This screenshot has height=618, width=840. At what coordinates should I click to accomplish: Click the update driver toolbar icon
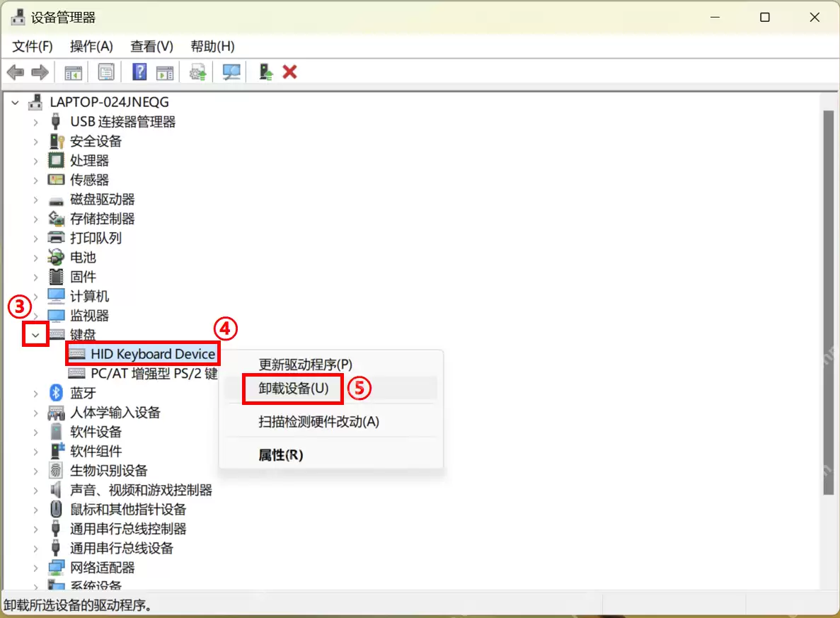point(197,71)
